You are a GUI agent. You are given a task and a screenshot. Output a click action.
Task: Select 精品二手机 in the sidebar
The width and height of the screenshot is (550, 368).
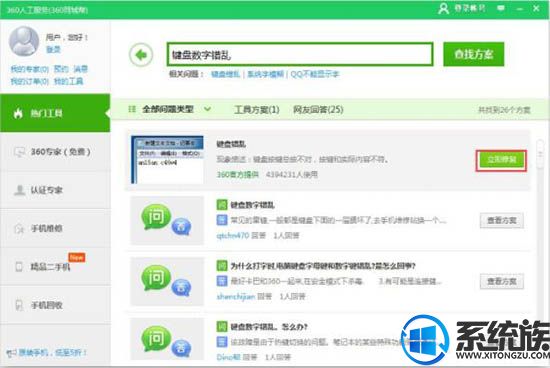tap(55, 267)
